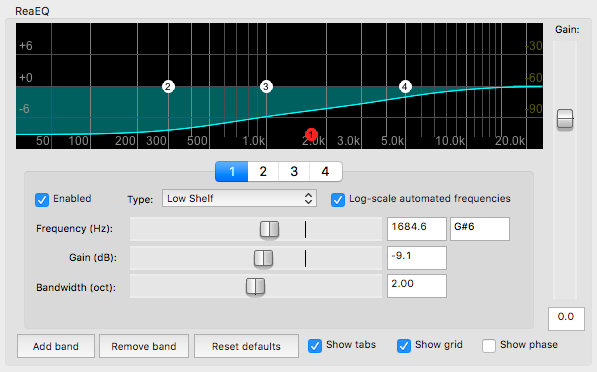Viewport: 597px width, 372px height.
Task: Click the Frequency (Hz) slider handle
Action: (x=270, y=230)
